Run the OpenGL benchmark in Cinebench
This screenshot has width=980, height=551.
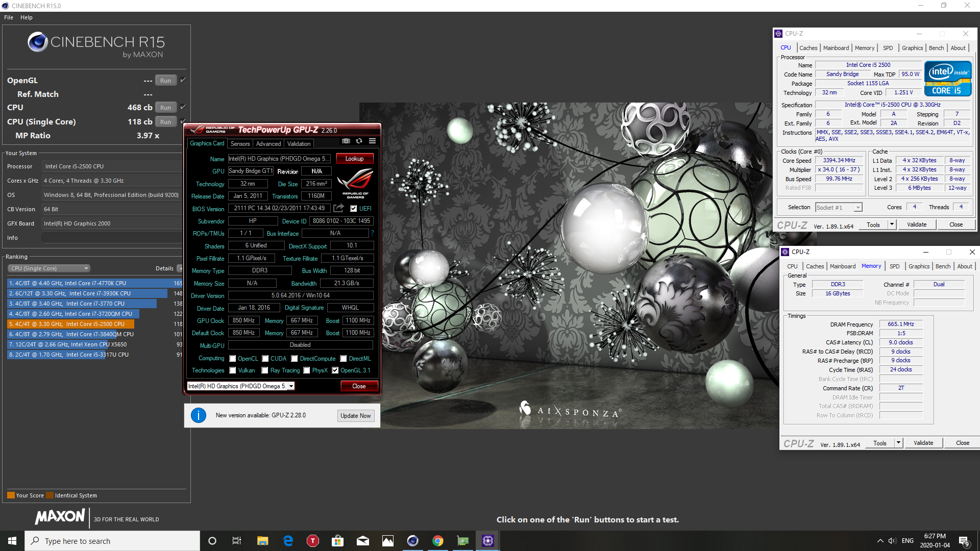coord(165,80)
